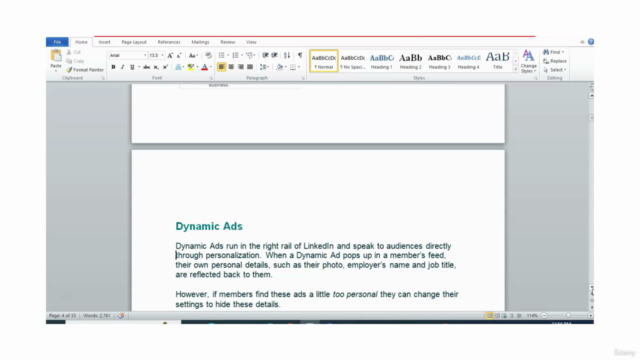This screenshot has width=640, height=360.
Task: Apply the Heading 1 style
Action: point(382,61)
